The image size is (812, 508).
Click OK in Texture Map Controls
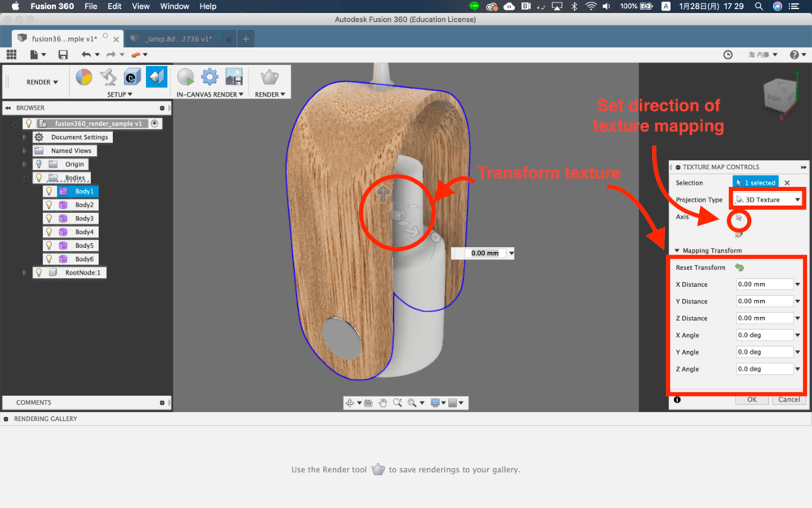pyautogui.click(x=751, y=399)
